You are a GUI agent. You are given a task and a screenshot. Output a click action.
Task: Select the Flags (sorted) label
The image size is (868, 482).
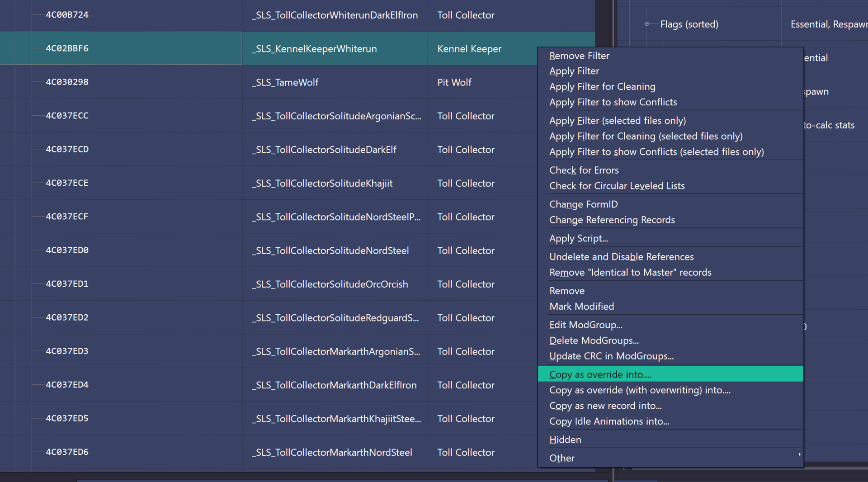[x=689, y=24]
